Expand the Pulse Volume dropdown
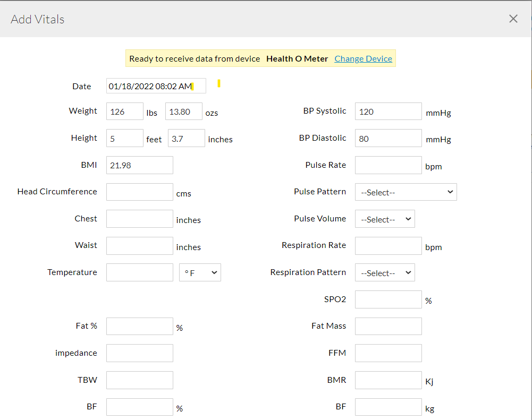Viewport: 532px width, 420px height. pos(384,219)
